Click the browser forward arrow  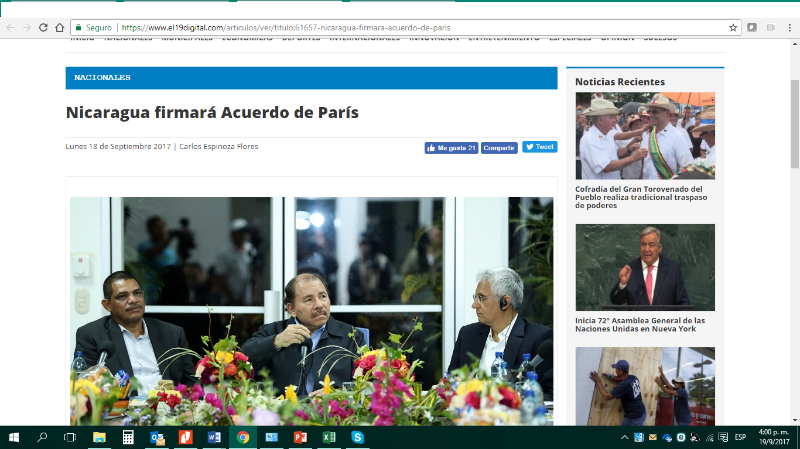(x=27, y=28)
